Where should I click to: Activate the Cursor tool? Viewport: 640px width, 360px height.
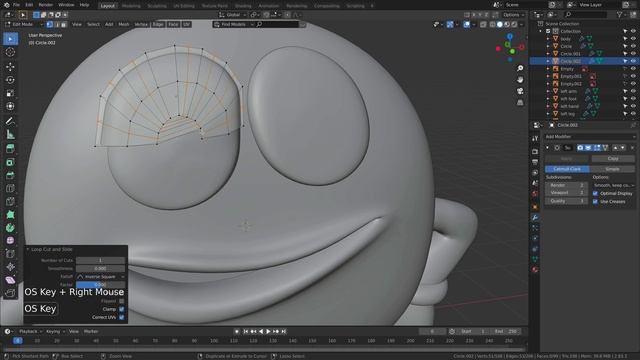[x=10, y=52]
